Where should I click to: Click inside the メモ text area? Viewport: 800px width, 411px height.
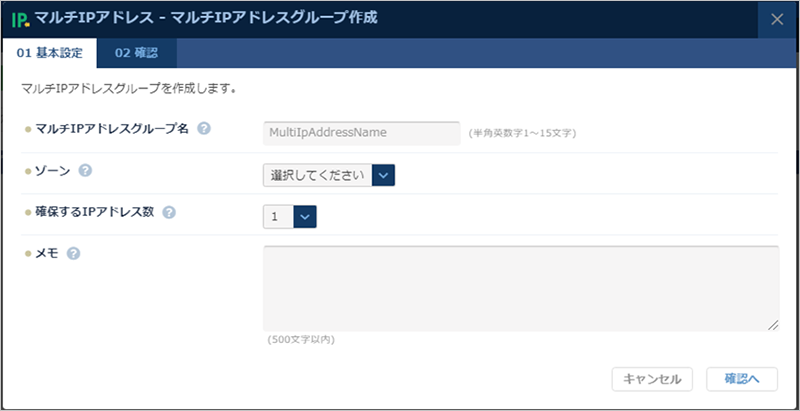tap(520, 288)
